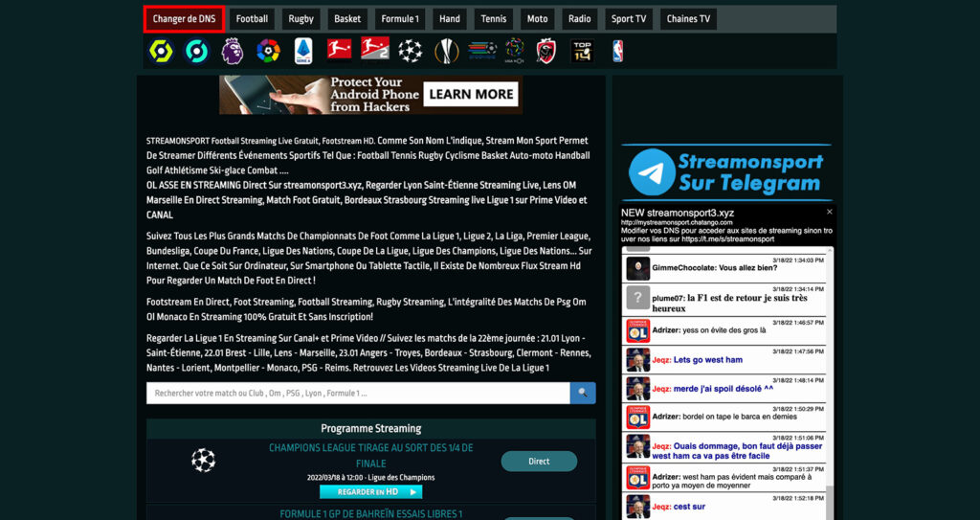Open the Belgian Pro League shield icon
The image size is (980, 520).
(x=546, y=51)
